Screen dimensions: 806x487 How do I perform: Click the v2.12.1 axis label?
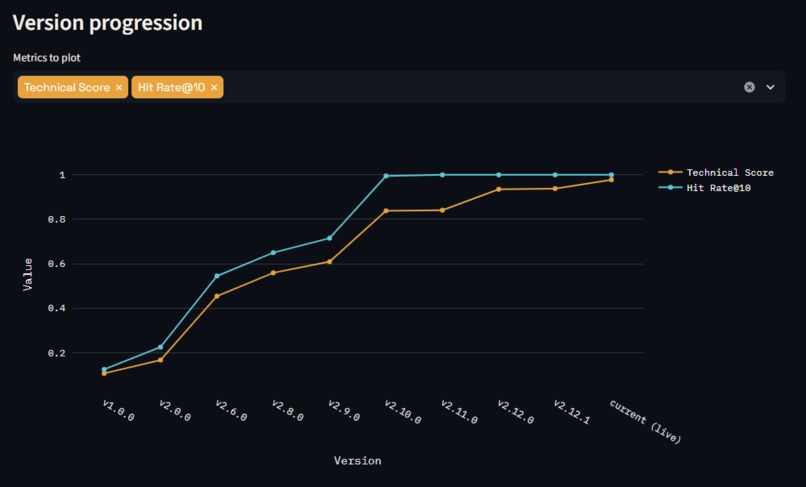[572, 412]
